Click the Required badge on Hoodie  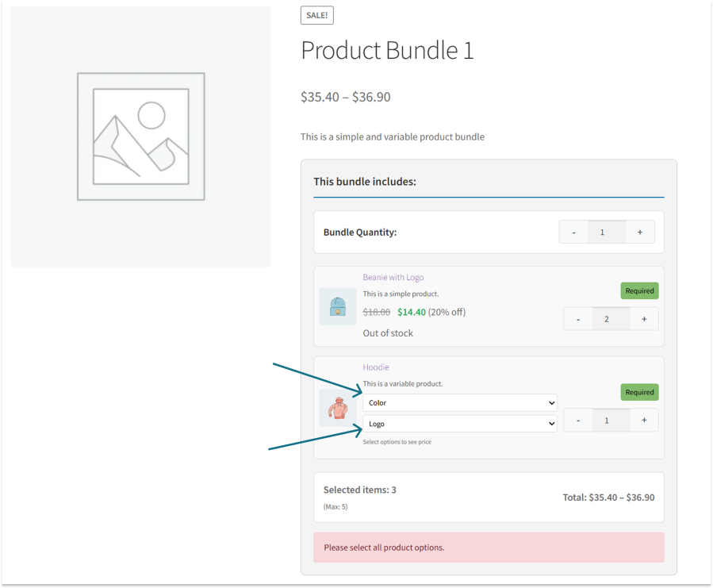coord(639,392)
